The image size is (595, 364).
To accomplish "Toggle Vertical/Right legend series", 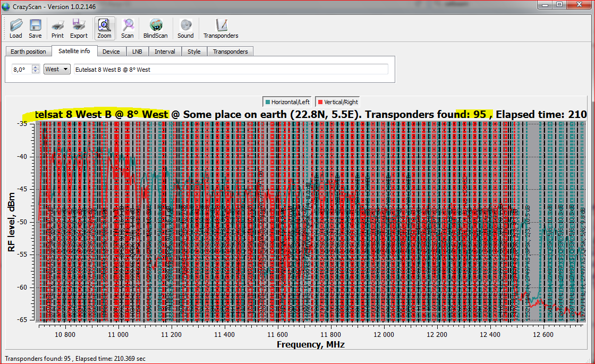I will (337, 101).
